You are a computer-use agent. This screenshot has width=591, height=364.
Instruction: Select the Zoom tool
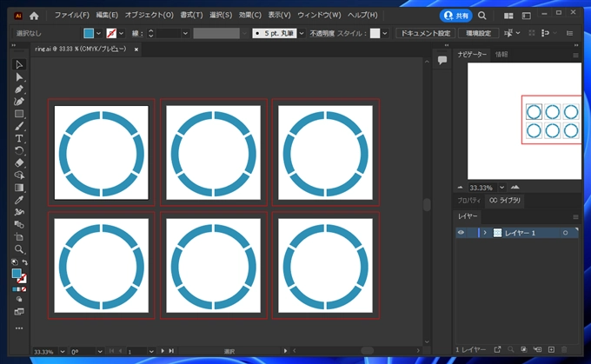point(19,249)
